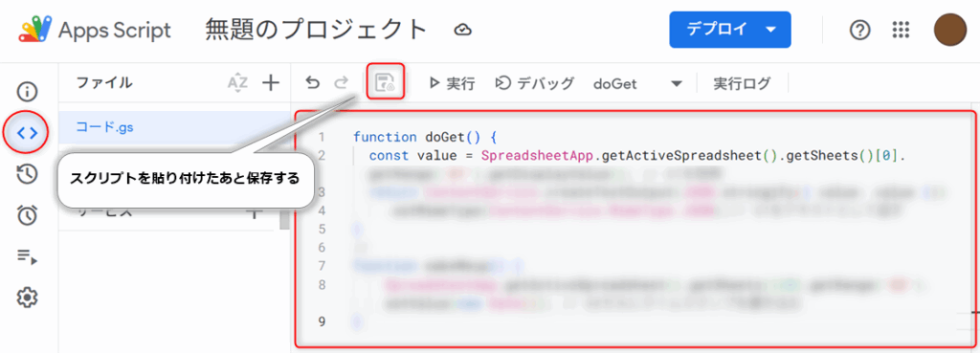
Task: Rename the 無題のプロジェクト project title
Action: click(316, 30)
